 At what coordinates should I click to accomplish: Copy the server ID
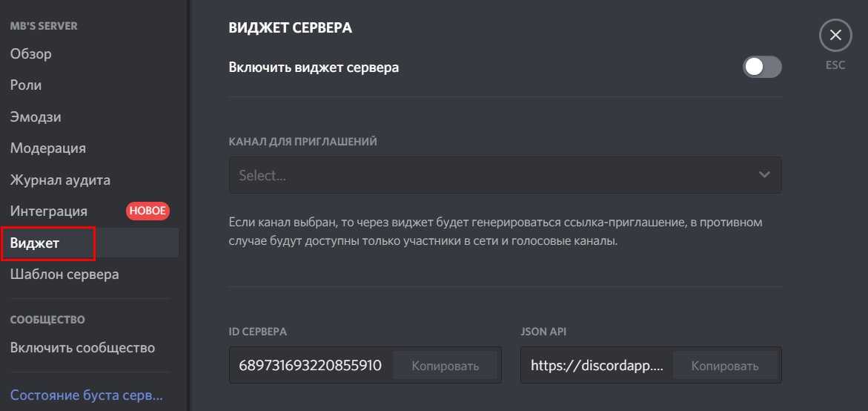[x=445, y=366]
